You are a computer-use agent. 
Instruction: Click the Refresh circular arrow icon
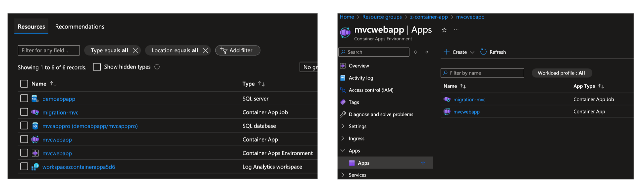coord(483,52)
